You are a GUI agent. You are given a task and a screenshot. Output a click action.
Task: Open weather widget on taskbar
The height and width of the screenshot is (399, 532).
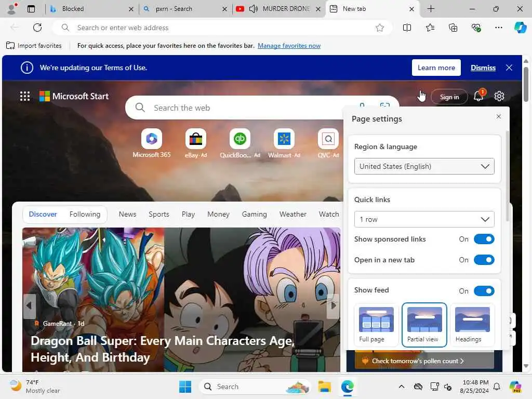coord(35,387)
